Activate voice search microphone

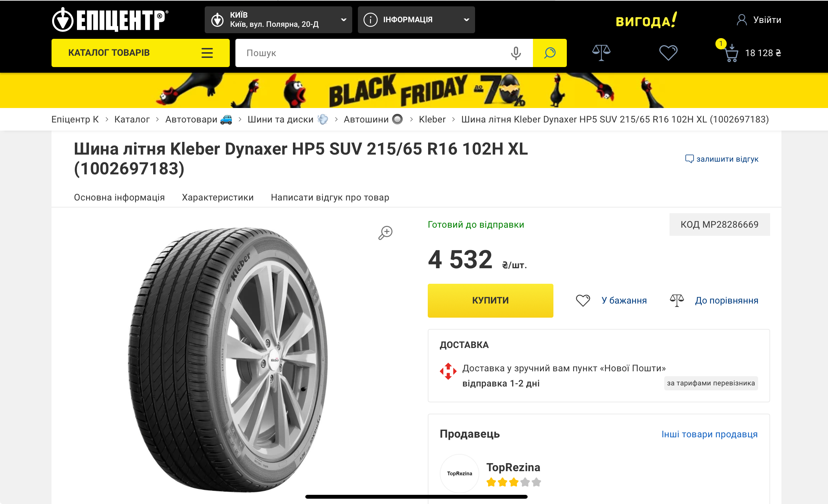516,53
